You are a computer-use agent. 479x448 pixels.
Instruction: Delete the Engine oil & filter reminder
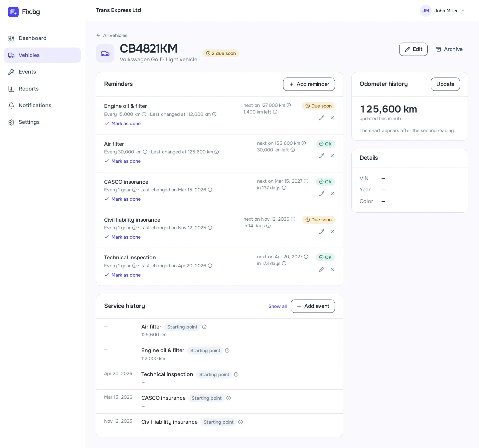click(332, 118)
